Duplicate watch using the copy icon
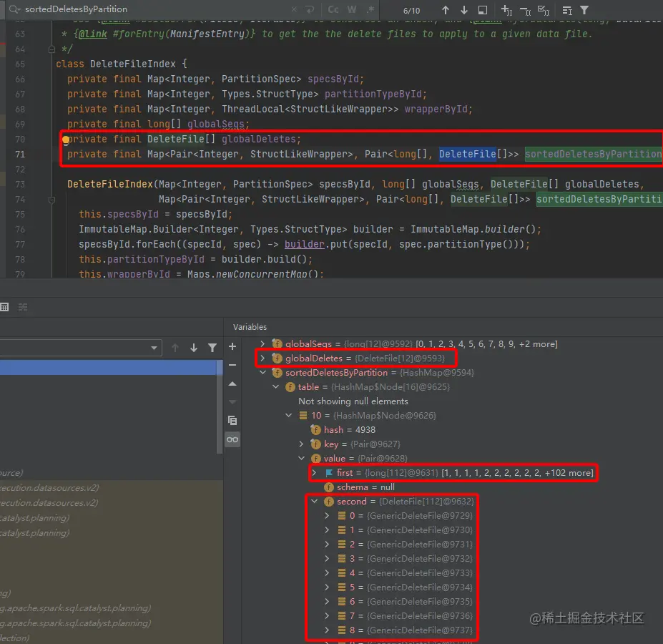The image size is (663, 644). (232, 421)
